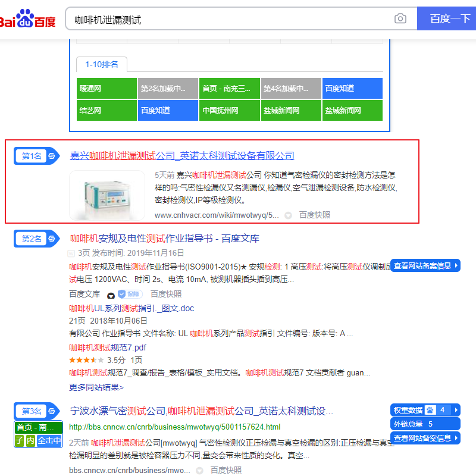Click the 百度一下 search button
This screenshot has width=476, height=476.
click(445, 18)
